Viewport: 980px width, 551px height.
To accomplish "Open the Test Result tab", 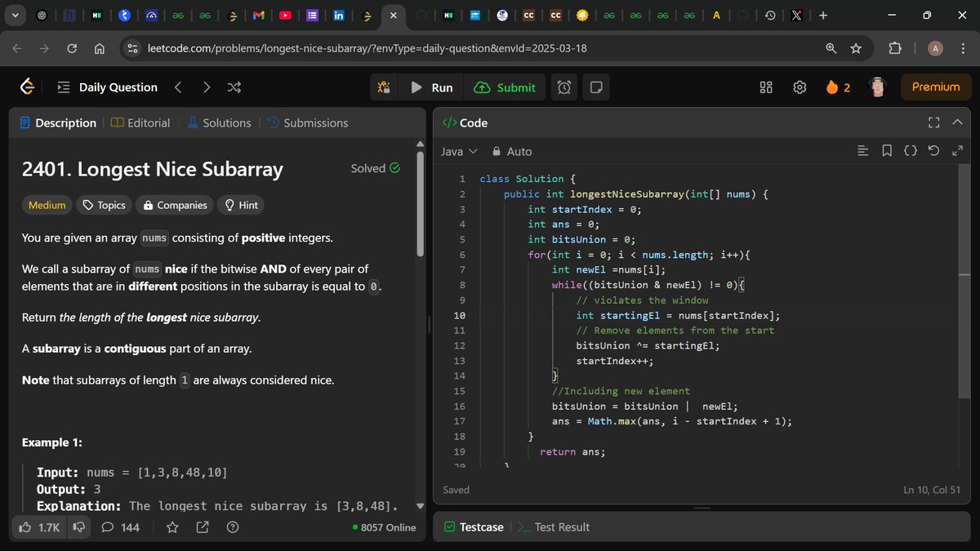I will 554,527.
